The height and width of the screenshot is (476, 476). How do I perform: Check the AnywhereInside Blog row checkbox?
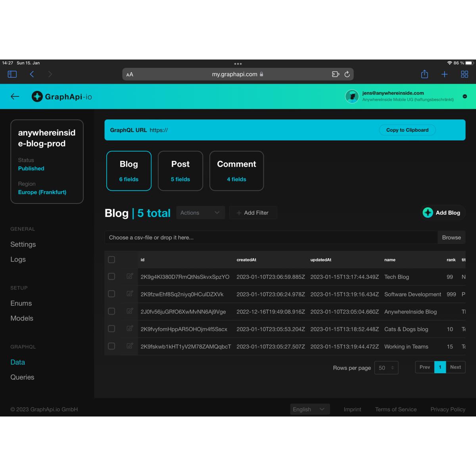(111, 311)
